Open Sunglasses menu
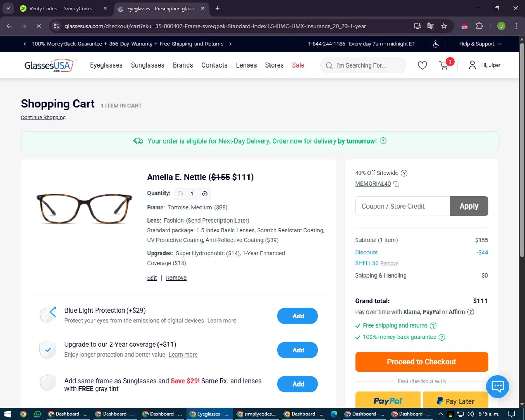 pyautogui.click(x=147, y=65)
